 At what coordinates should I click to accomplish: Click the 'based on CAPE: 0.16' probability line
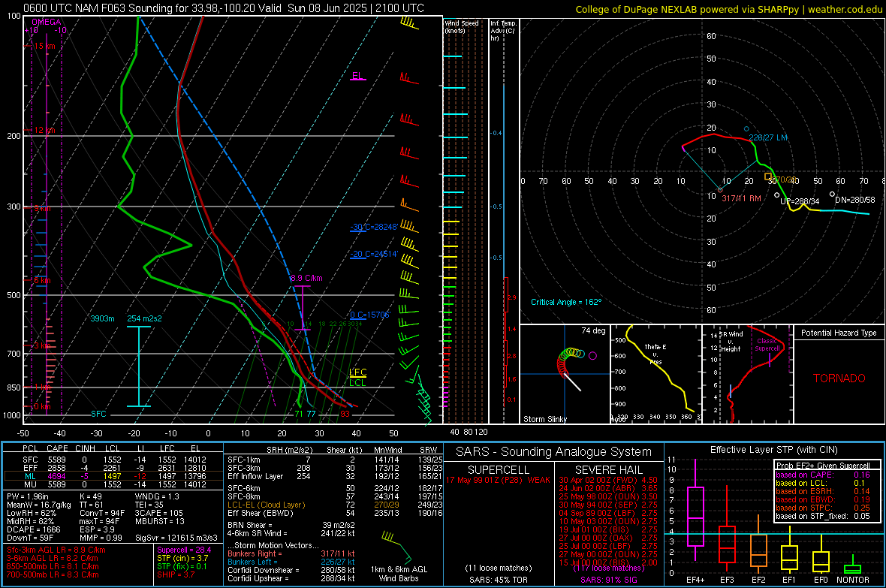[823, 475]
